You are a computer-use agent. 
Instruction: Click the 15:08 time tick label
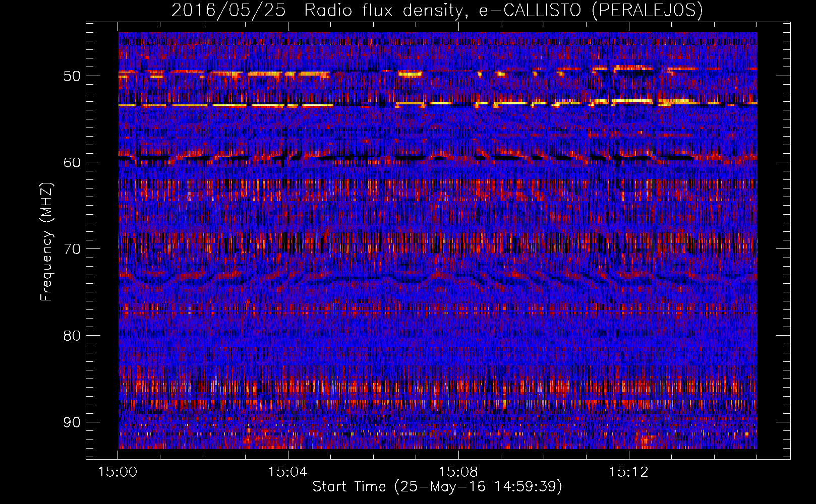pyautogui.click(x=458, y=472)
